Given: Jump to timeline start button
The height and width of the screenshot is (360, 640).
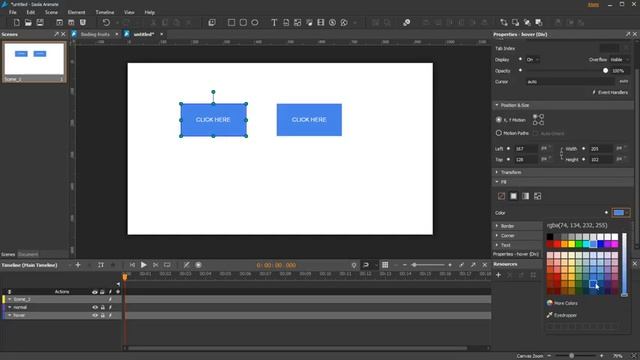Looking at the screenshot, I should click(132, 265).
